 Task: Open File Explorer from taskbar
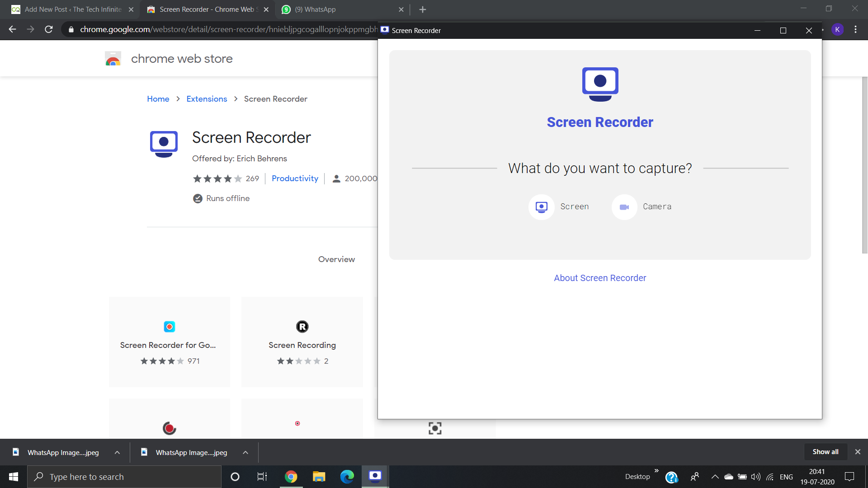319,477
